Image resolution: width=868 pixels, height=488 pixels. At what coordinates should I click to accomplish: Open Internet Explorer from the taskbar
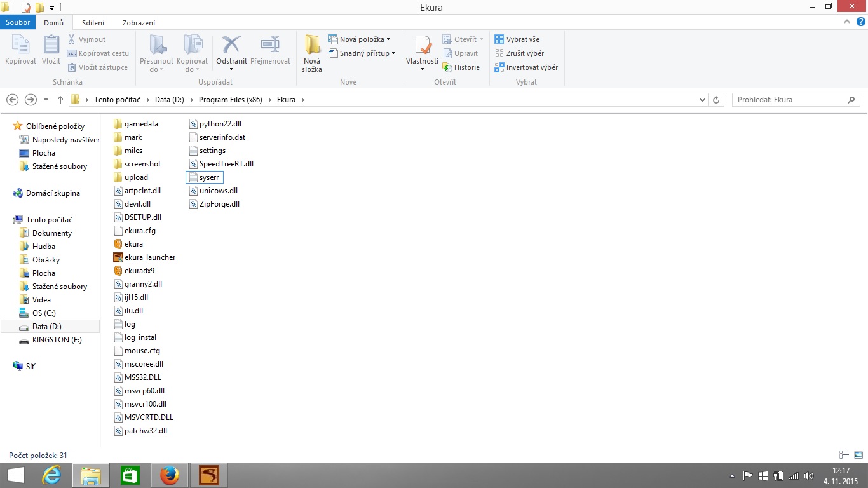click(51, 475)
